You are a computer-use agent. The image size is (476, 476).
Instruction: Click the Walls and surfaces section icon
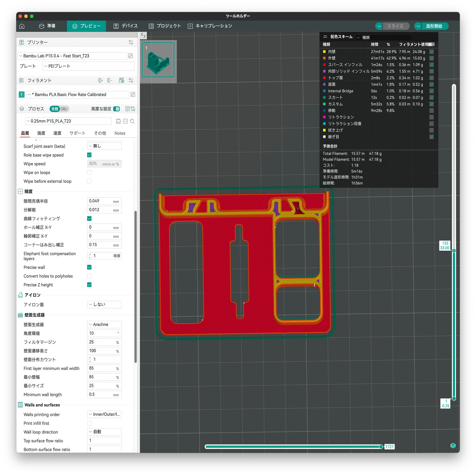(x=20, y=405)
